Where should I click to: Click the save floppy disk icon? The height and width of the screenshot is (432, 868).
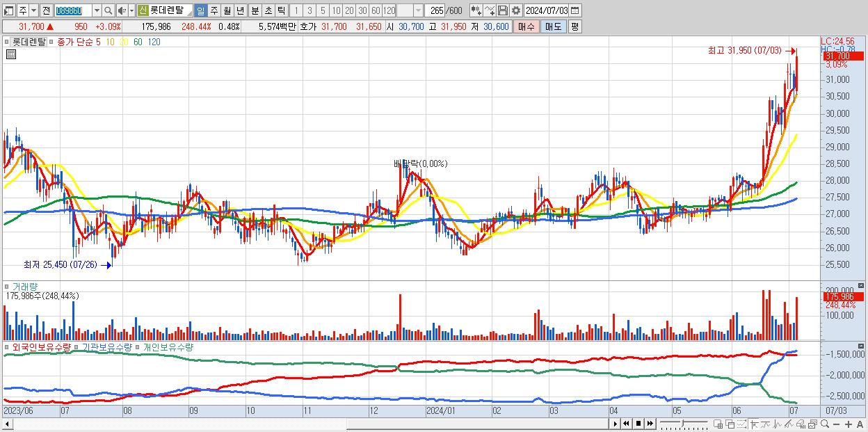pyautogui.click(x=503, y=10)
